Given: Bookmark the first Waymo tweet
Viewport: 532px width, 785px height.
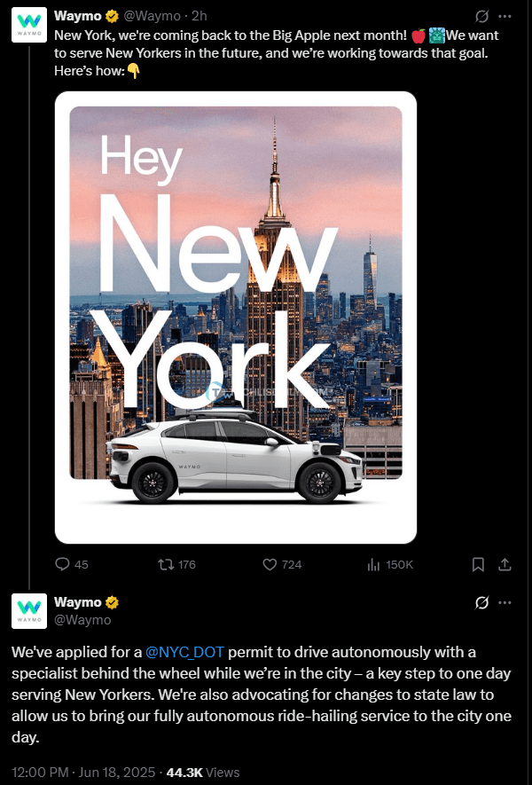Looking at the screenshot, I should point(478,565).
